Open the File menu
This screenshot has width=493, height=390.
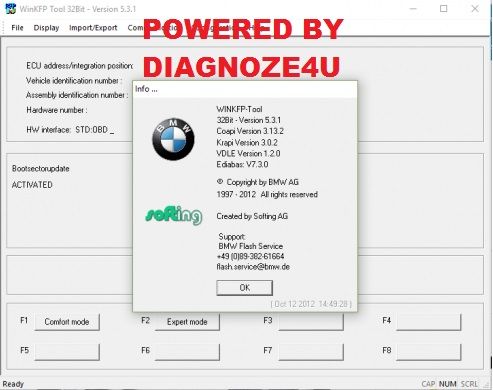(17, 28)
